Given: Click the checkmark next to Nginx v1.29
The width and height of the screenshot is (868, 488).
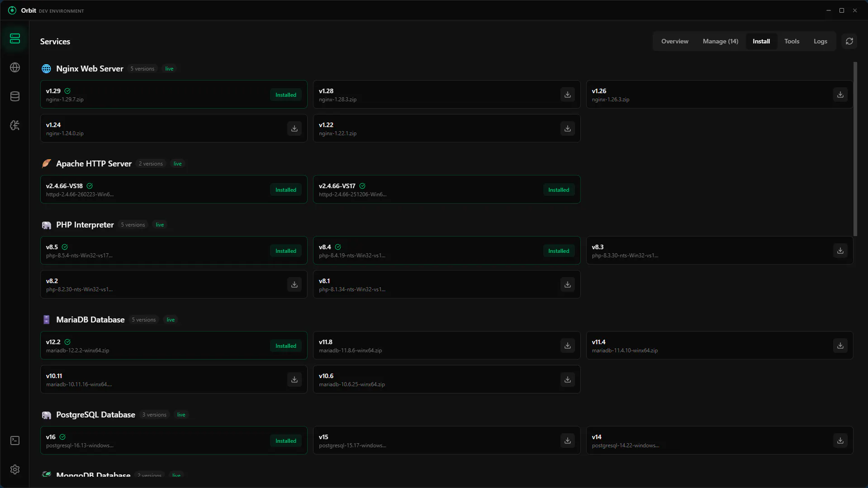Looking at the screenshot, I should click(67, 91).
